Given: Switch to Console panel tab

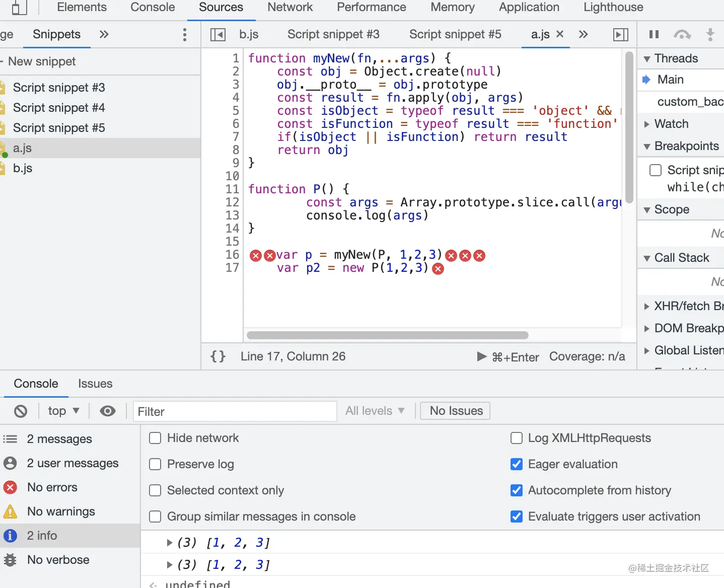Looking at the screenshot, I should point(153,7).
